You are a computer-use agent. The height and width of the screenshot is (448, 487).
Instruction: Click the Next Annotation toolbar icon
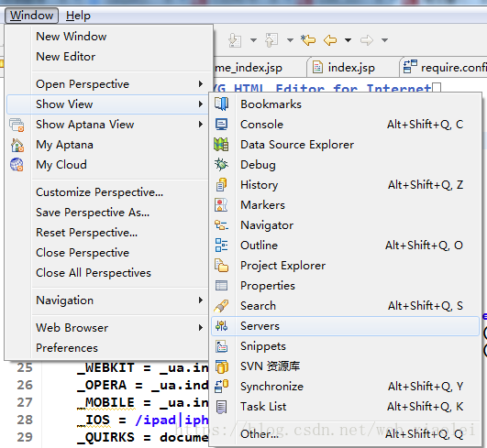(235, 40)
